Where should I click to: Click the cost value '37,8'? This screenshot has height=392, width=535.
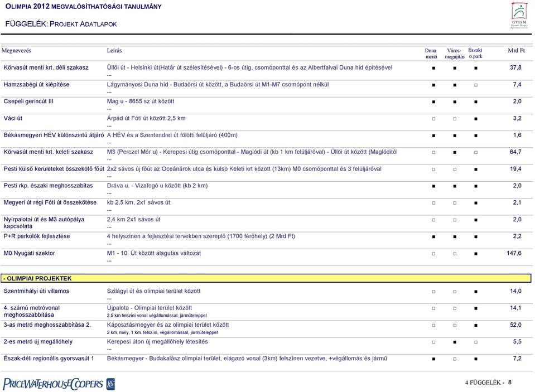click(x=515, y=67)
